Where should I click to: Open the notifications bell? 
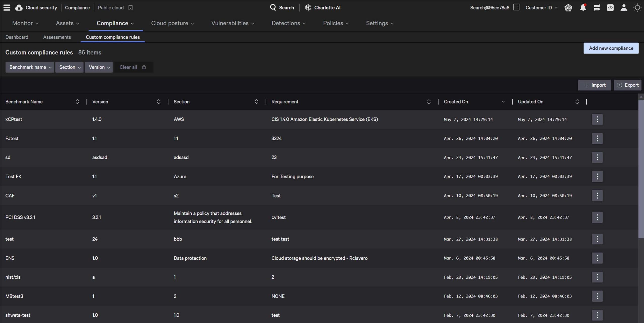coord(583,8)
